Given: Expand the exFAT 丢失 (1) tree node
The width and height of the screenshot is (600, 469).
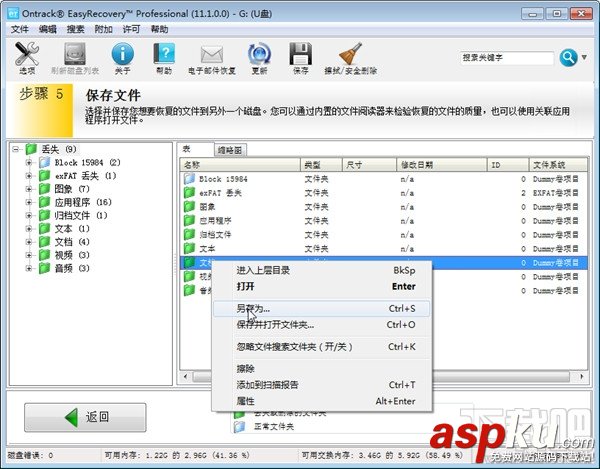Looking at the screenshot, I should point(29,176).
